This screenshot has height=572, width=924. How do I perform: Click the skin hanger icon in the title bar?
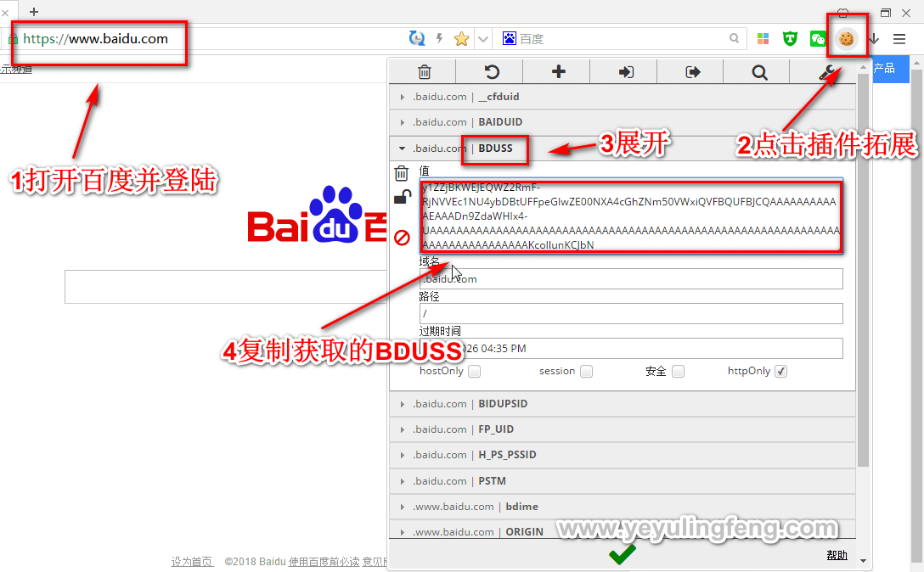pos(843,12)
